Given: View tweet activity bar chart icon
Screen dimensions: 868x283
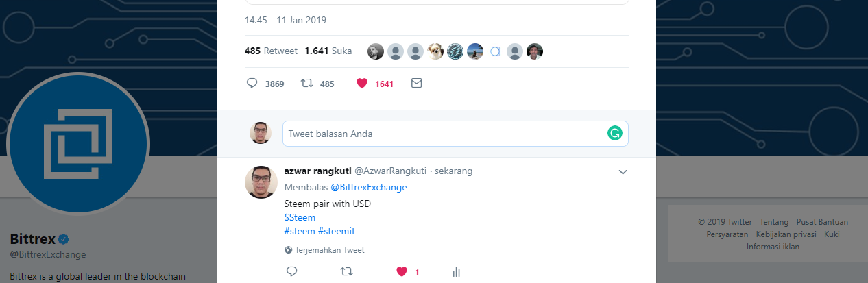Looking at the screenshot, I should (x=456, y=272).
